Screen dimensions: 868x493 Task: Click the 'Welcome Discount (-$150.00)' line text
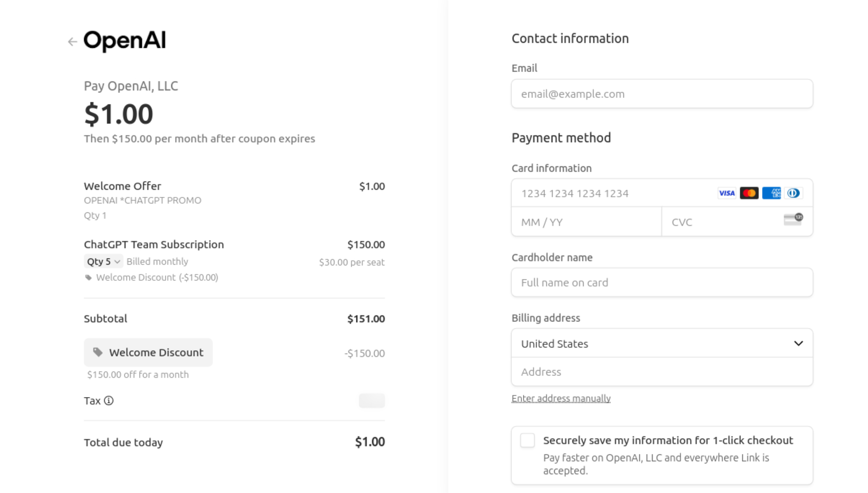click(157, 278)
